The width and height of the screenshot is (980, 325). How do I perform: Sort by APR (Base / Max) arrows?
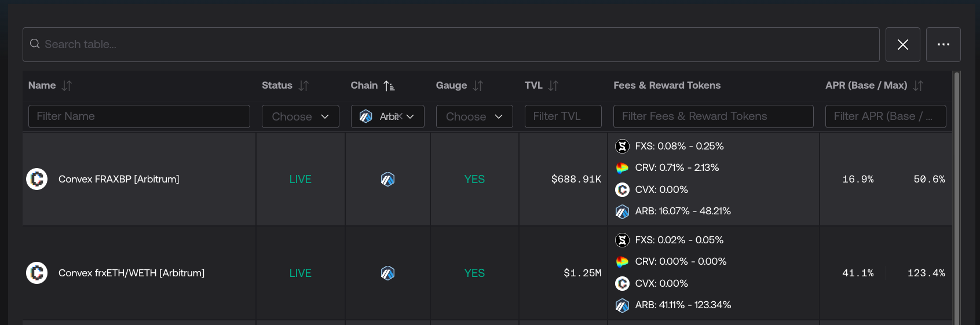918,86
